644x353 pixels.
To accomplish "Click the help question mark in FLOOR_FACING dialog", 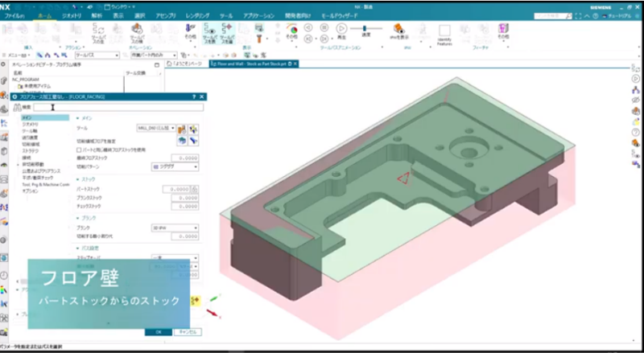I will point(194,96).
